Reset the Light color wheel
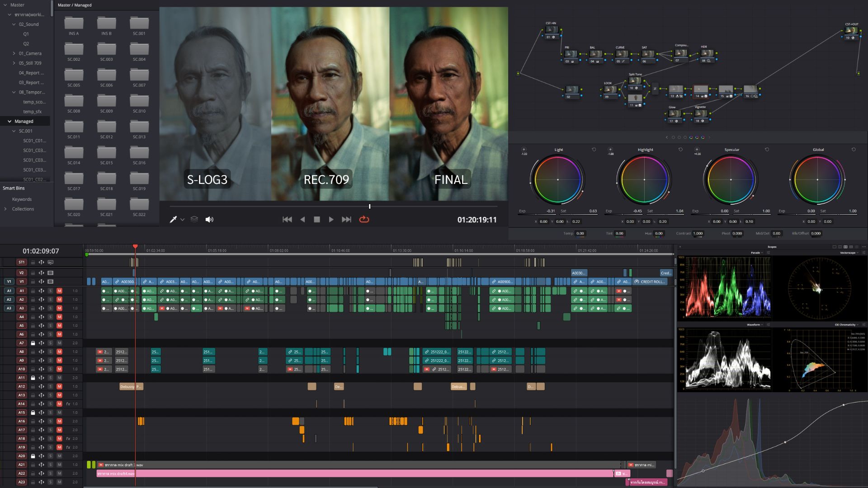The image size is (868, 488). coord(594,150)
